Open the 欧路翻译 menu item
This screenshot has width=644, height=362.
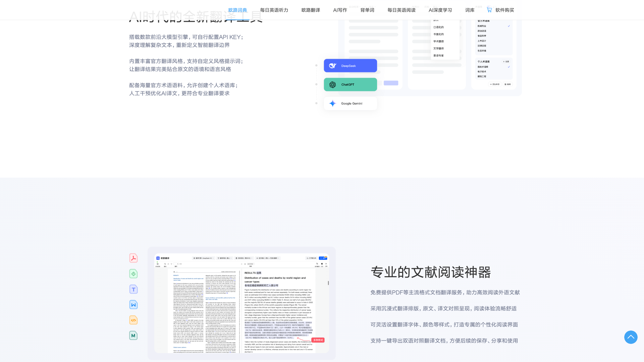point(311,10)
